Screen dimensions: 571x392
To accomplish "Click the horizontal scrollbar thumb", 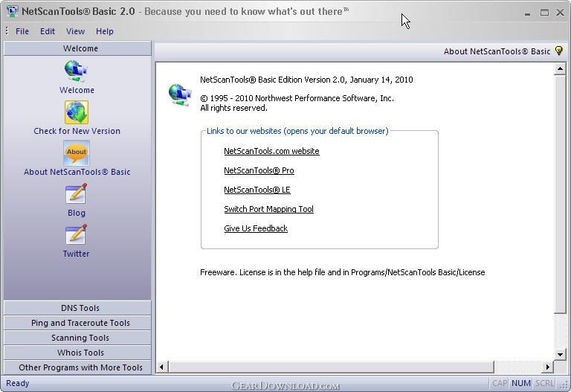I will [x=331, y=367].
